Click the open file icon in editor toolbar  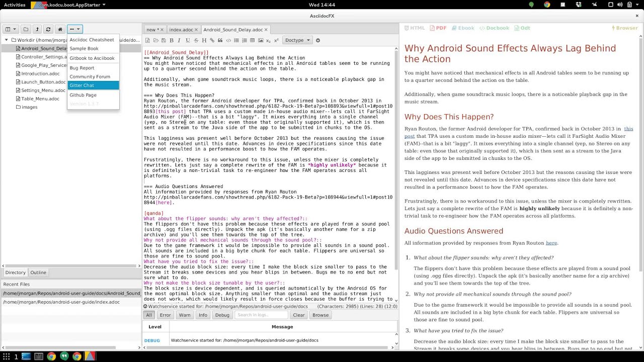click(x=156, y=40)
